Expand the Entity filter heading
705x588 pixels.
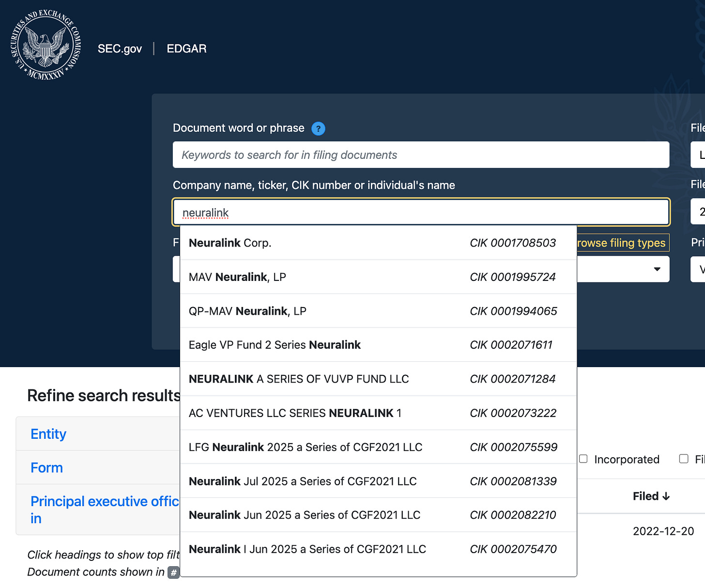[48, 434]
